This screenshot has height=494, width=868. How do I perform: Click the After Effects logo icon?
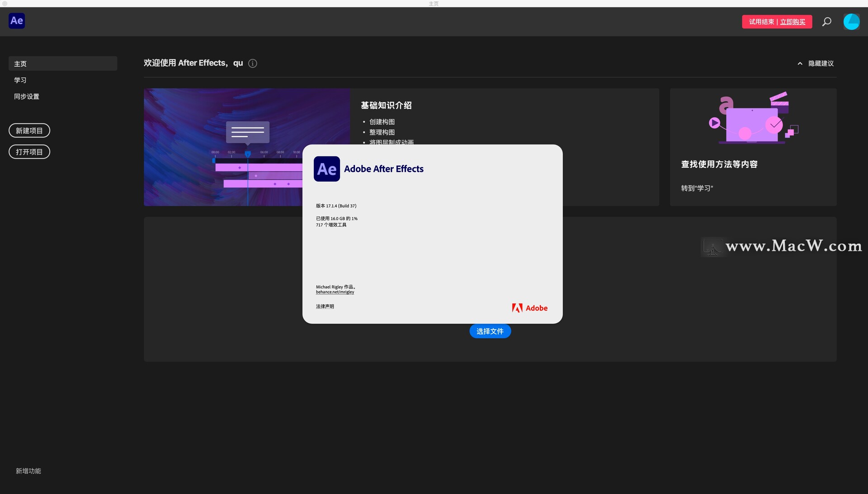coord(17,21)
